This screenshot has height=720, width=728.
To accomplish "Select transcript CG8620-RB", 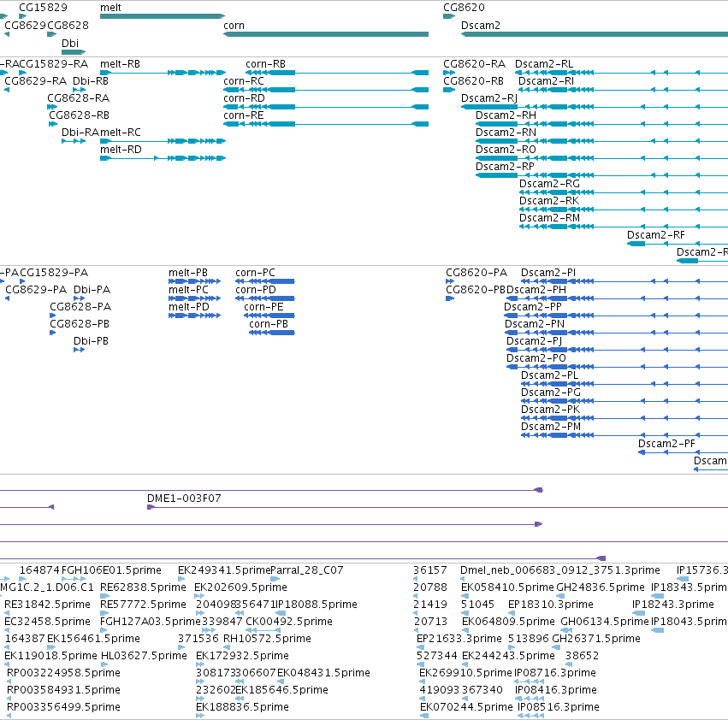I will (474, 81).
